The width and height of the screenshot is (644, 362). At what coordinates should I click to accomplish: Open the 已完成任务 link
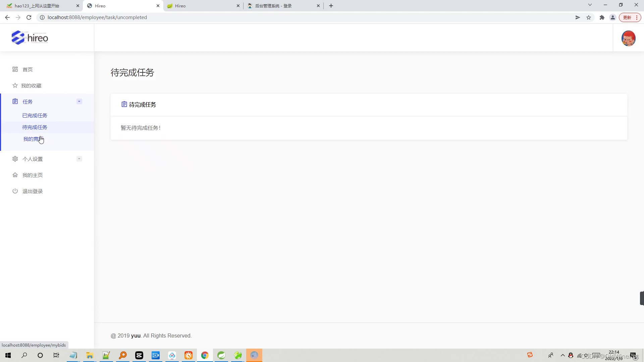click(35, 115)
